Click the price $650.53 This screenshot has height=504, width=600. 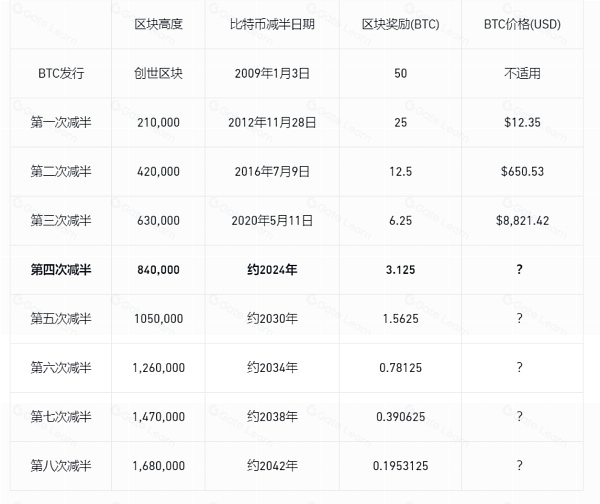click(x=522, y=171)
